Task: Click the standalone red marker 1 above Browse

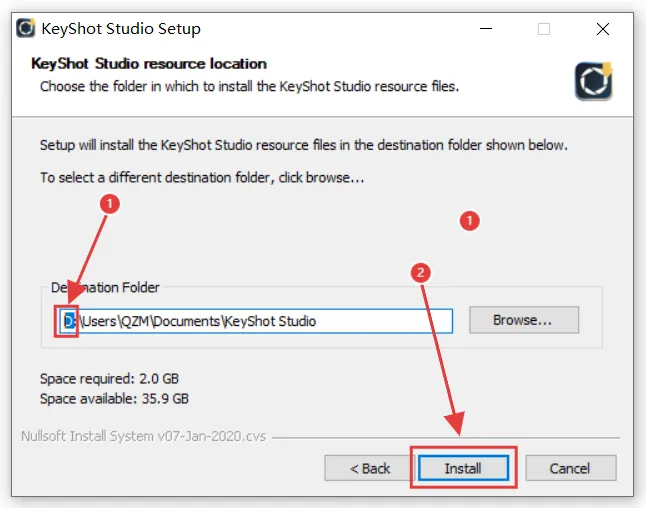Action: pos(470,220)
